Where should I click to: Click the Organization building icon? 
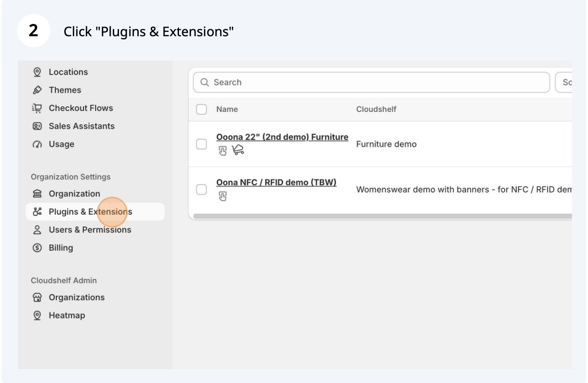[38, 194]
